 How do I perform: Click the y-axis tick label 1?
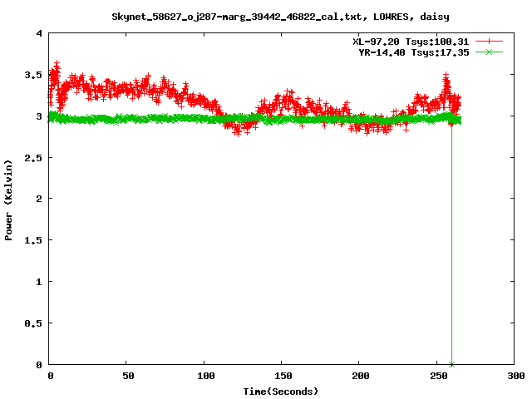39,282
